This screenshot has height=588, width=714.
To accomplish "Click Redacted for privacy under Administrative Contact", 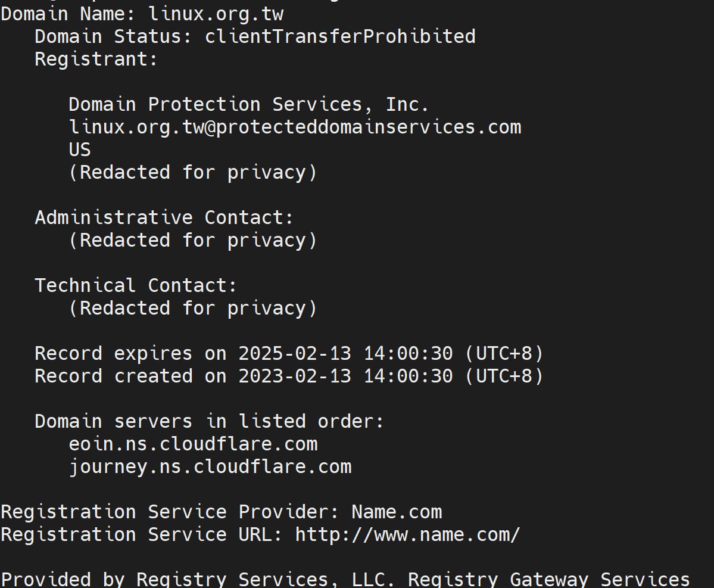I will 193,240.
